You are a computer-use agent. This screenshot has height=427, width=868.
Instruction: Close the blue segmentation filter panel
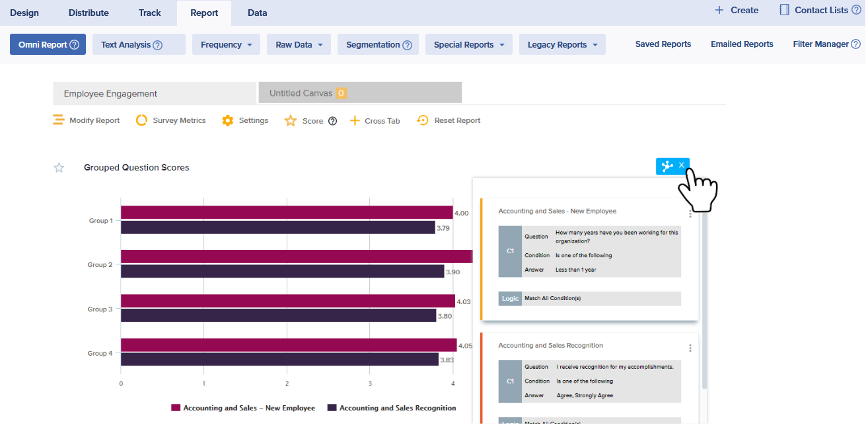(x=681, y=165)
